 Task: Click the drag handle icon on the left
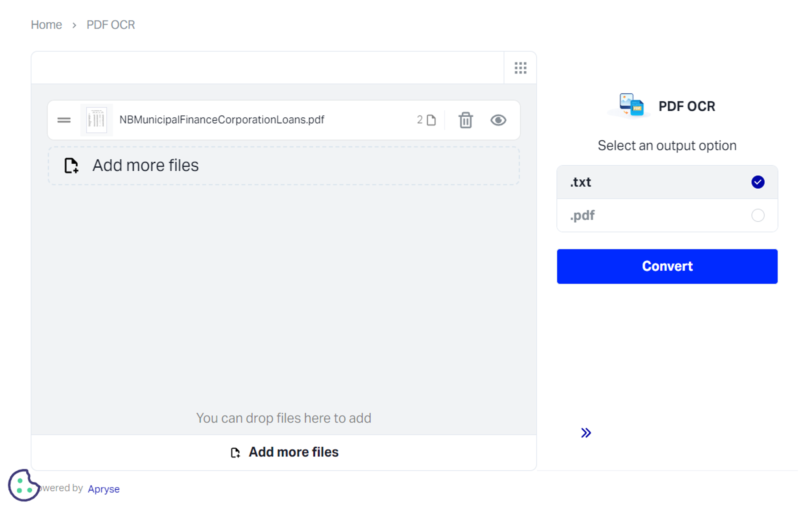[64, 120]
